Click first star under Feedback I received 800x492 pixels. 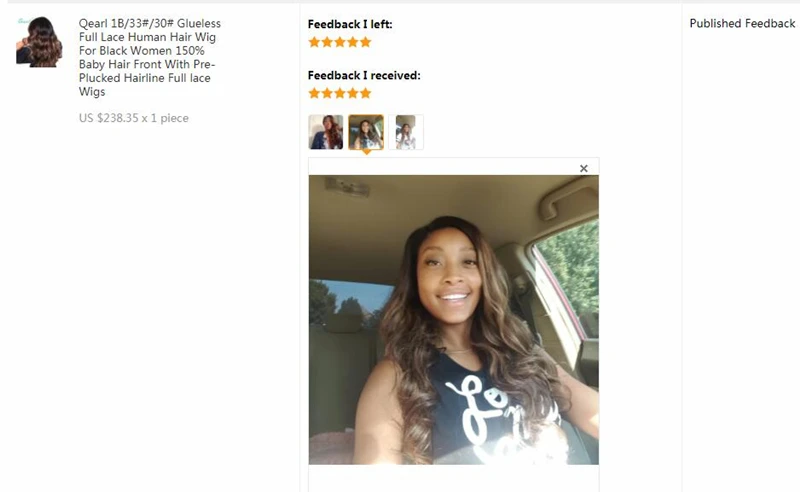pos(314,93)
